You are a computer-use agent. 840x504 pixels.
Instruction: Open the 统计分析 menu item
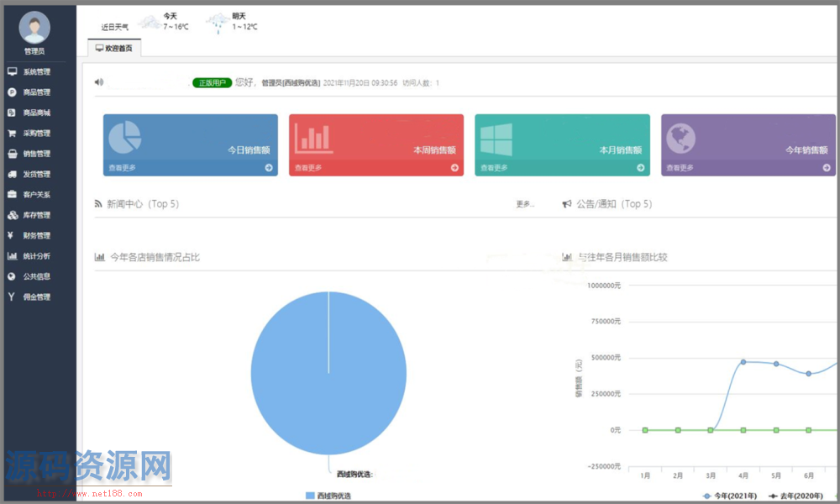pos(36,256)
